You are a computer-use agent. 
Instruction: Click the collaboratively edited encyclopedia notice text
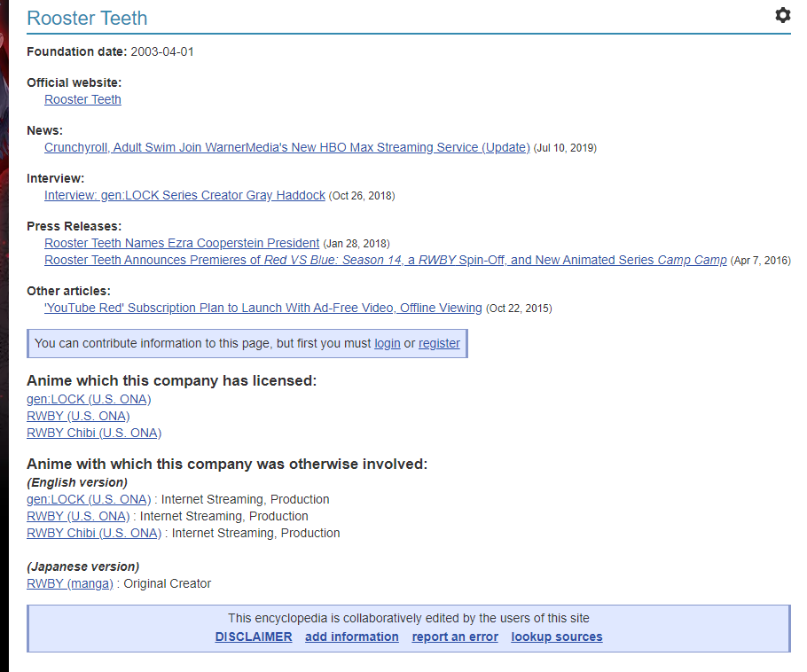[x=409, y=618]
